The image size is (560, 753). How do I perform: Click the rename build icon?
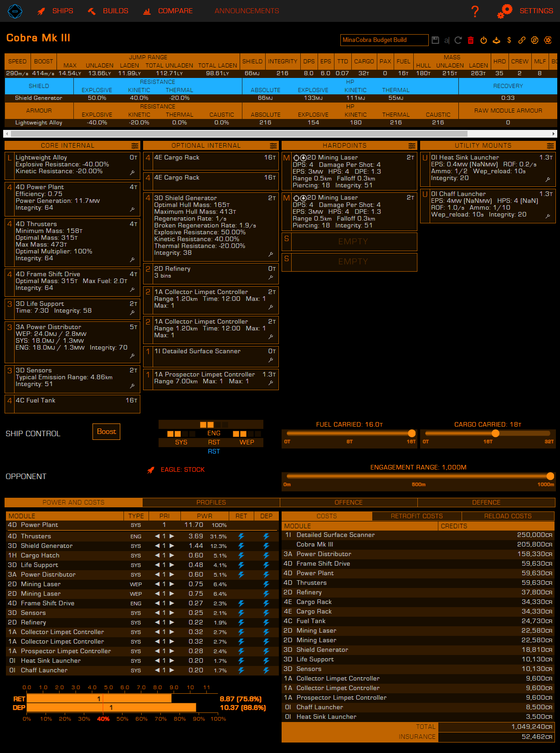point(447,40)
